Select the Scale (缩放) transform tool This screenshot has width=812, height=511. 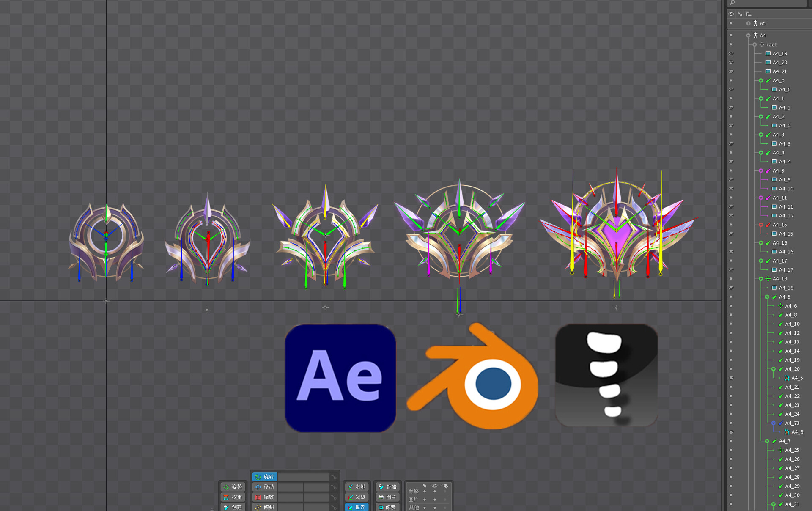(266, 497)
